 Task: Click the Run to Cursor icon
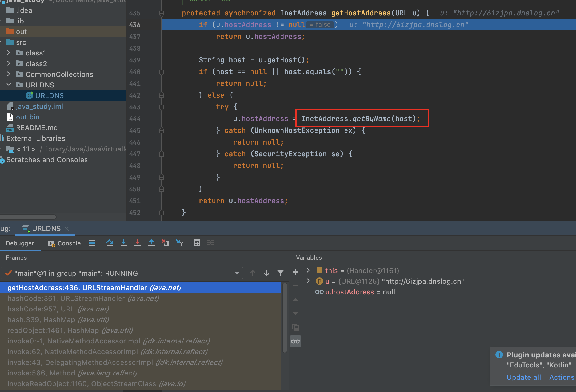click(179, 243)
